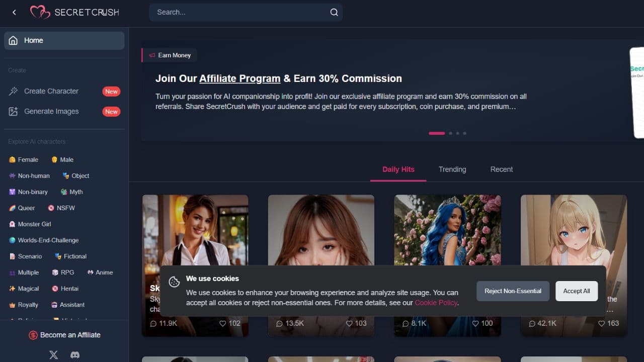644x362 pixels.
Task: Click Generate Images in the sidebar
Action: coord(51,112)
